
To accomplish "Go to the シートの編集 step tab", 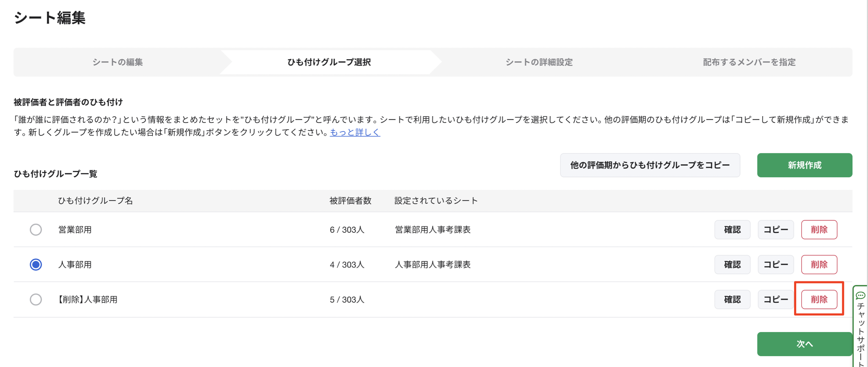I will pos(118,62).
